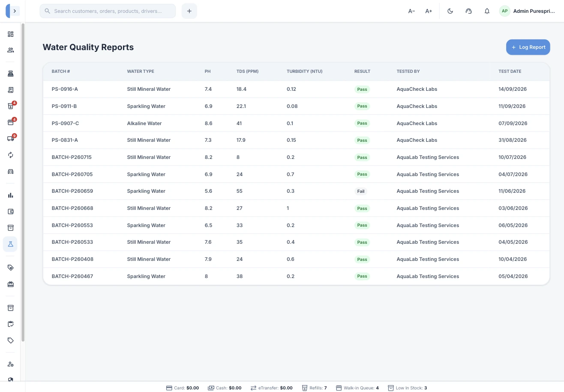This screenshot has height=392, width=564.
Task: Open the water refill icon with badge 4
Action: pyautogui.click(x=10, y=106)
